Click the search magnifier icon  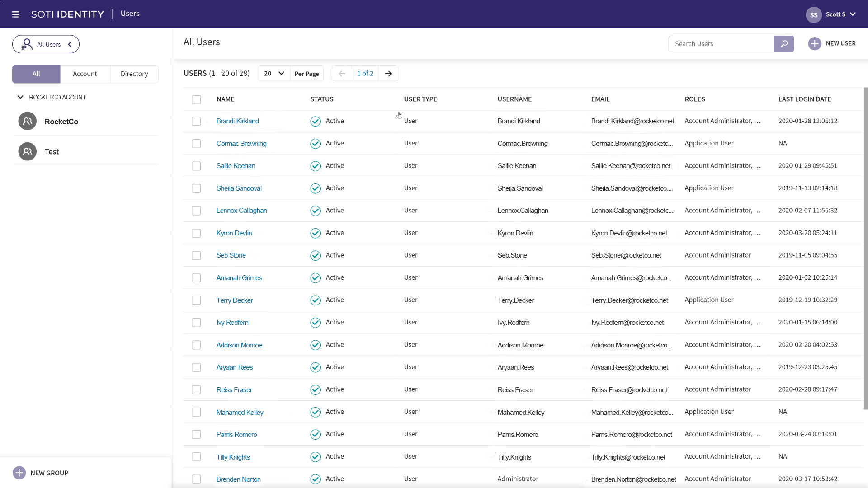click(784, 43)
